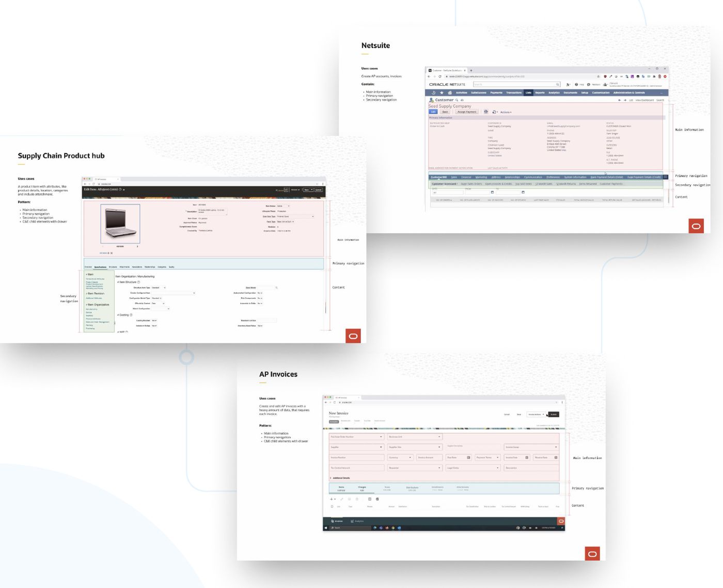Collapse the Item Organization tree group
The width and height of the screenshot is (723, 588).
(86, 305)
